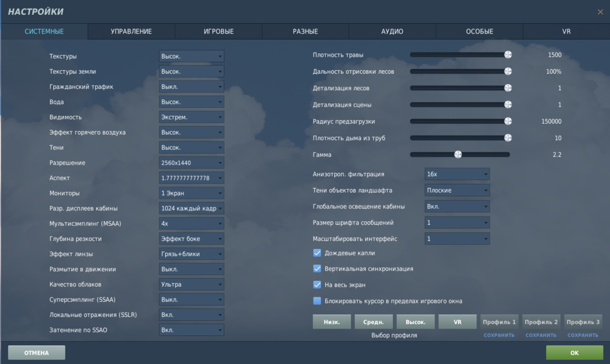Open the Затенение по SSAO dropdown
Screen dimensions: 610x364
[x=192, y=330]
